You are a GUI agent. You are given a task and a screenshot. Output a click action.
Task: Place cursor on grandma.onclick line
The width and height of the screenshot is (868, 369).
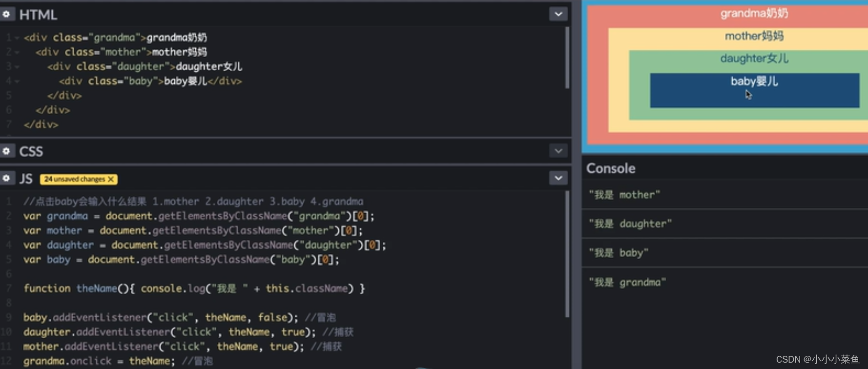pyautogui.click(x=118, y=361)
